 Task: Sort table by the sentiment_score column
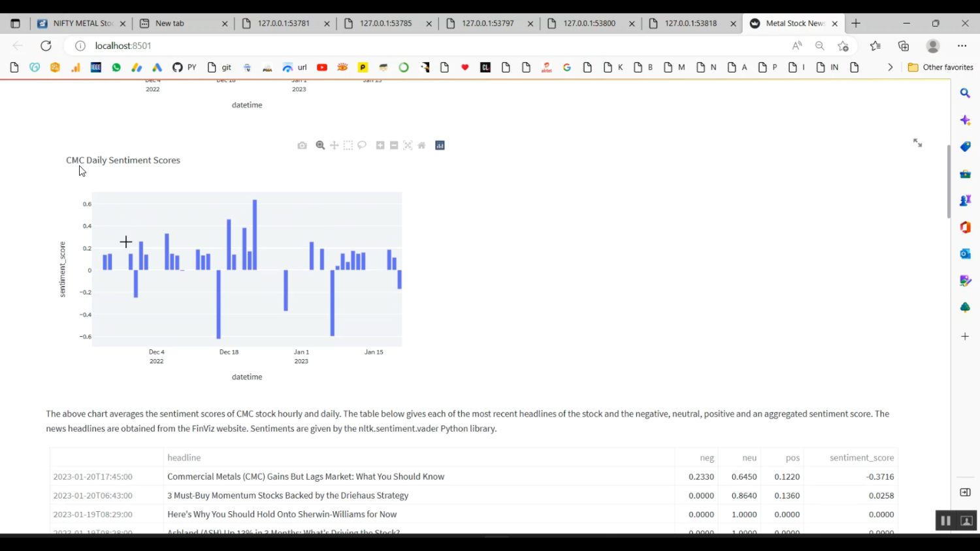(851, 458)
